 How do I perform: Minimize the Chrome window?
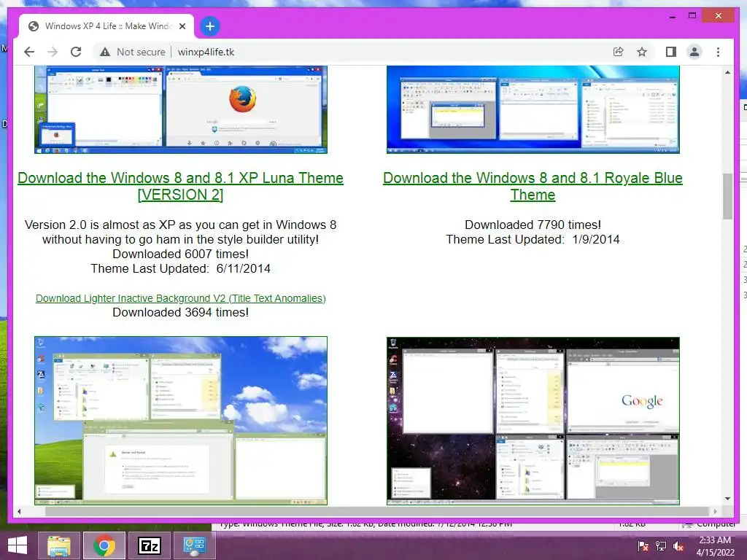(x=672, y=16)
